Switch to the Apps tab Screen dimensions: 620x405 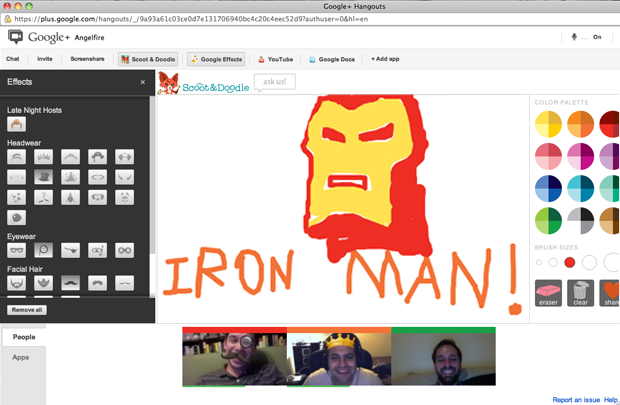click(x=21, y=357)
